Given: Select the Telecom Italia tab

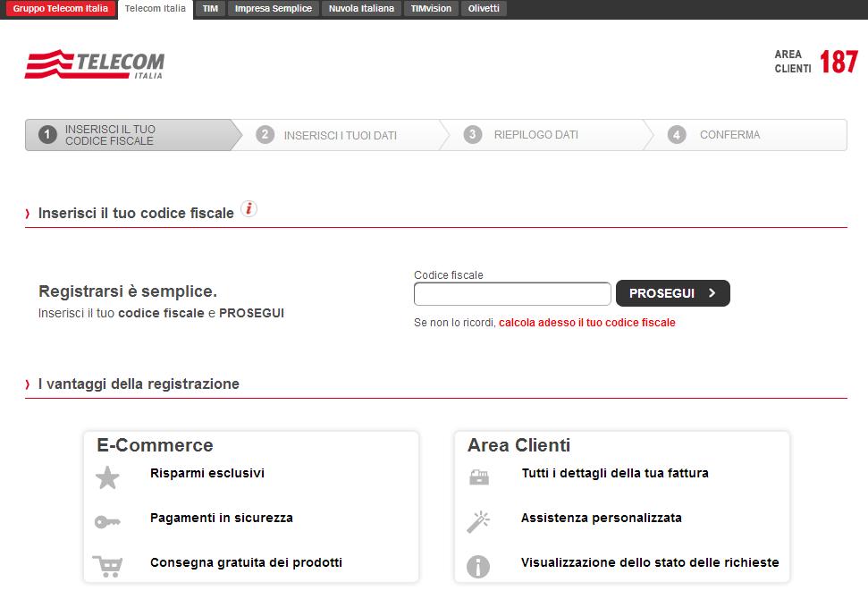Looking at the screenshot, I should tap(155, 9).
